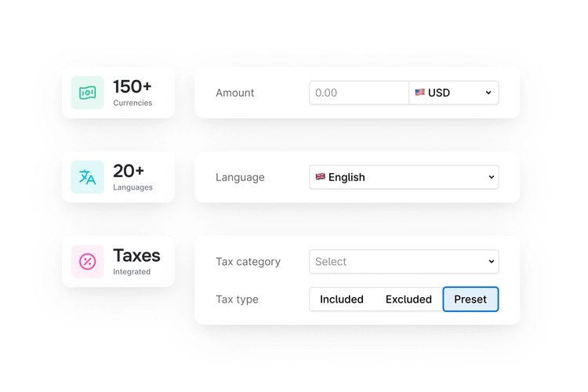Click the US flag icon beside USD
Viewport: 588px width, 392px height.
[420, 93]
